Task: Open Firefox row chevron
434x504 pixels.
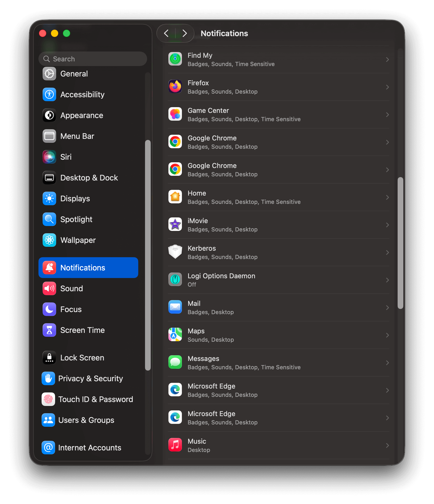Action: pyautogui.click(x=387, y=87)
